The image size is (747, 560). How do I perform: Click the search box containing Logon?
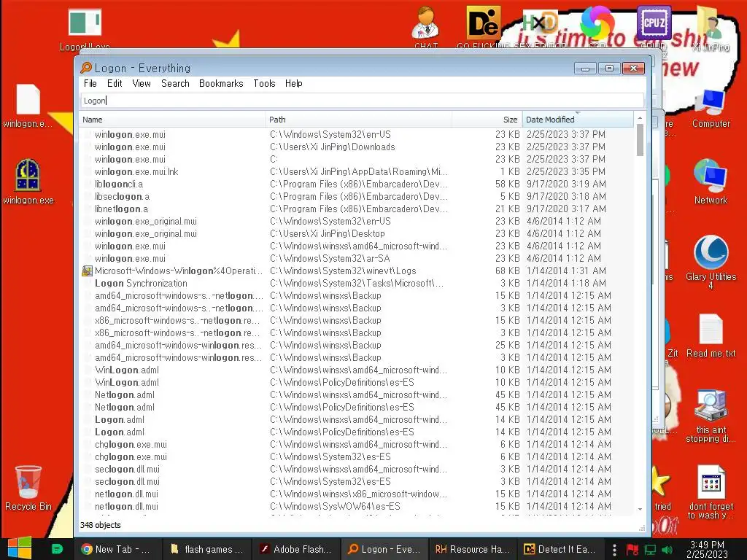pyautogui.click(x=362, y=101)
